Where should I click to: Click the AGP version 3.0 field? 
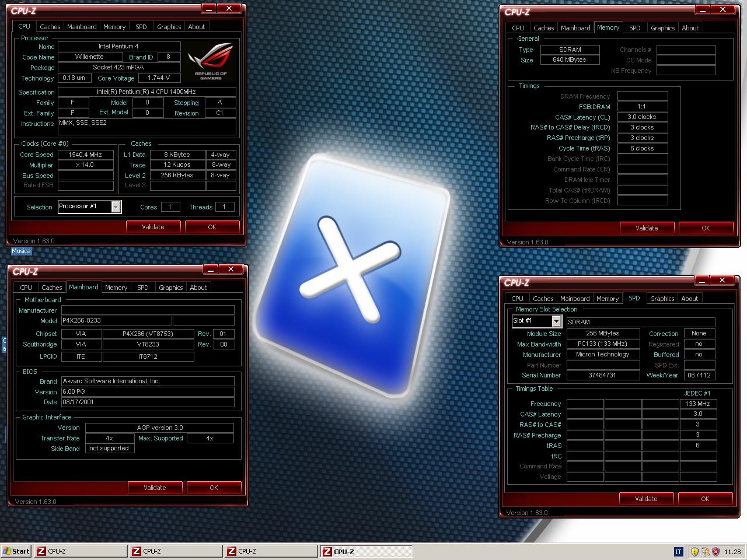[160, 428]
